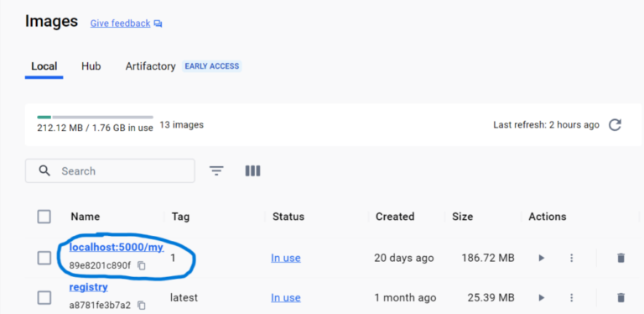Image resolution: width=644 pixels, height=314 pixels.
Task: Delete the registry image
Action: pyautogui.click(x=621, y=297)
